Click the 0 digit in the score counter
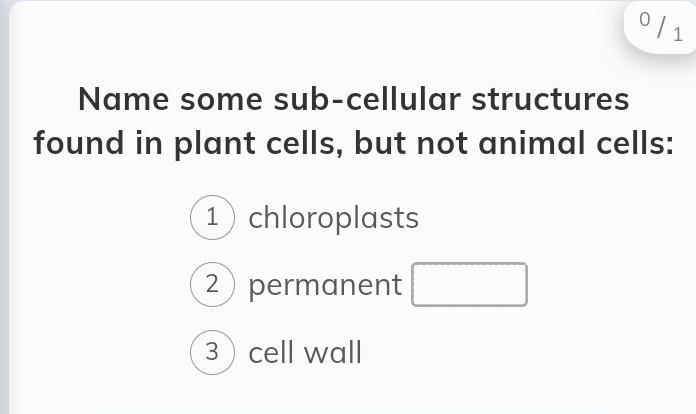696x414 pixels. pyautogui.click(x=643, y=21)
